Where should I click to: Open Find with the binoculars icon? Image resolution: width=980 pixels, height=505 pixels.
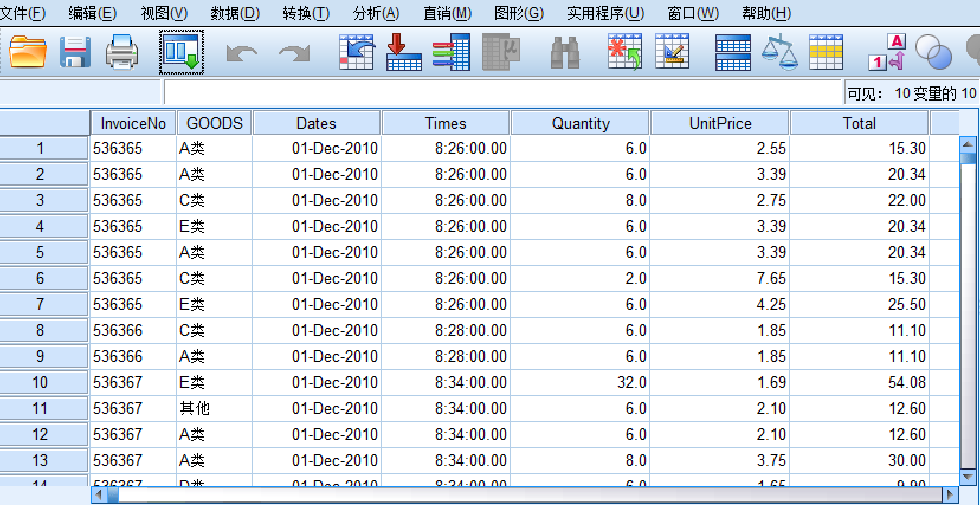pyautogui.click(x=565, y=53)
